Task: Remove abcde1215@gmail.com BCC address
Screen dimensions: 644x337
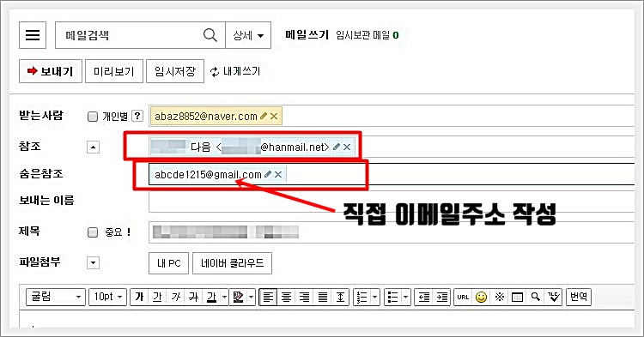Action: 278,175
